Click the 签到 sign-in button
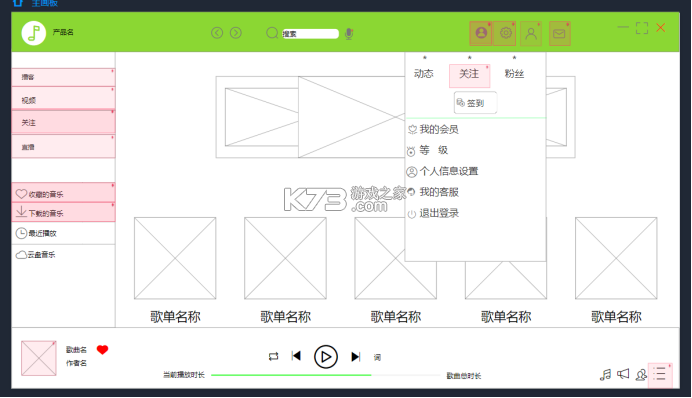Image resolution: width=692 pixels, height=398 pixels. tap(475, 103)
